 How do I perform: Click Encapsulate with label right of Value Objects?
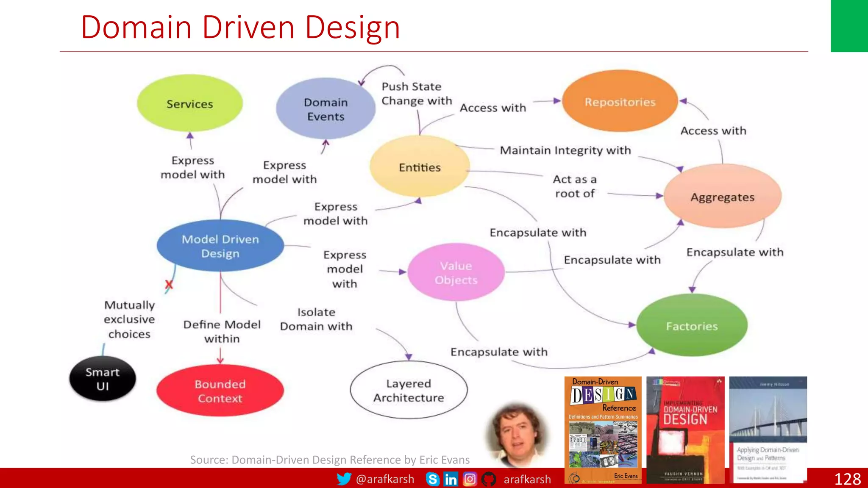tap(612, 260)
